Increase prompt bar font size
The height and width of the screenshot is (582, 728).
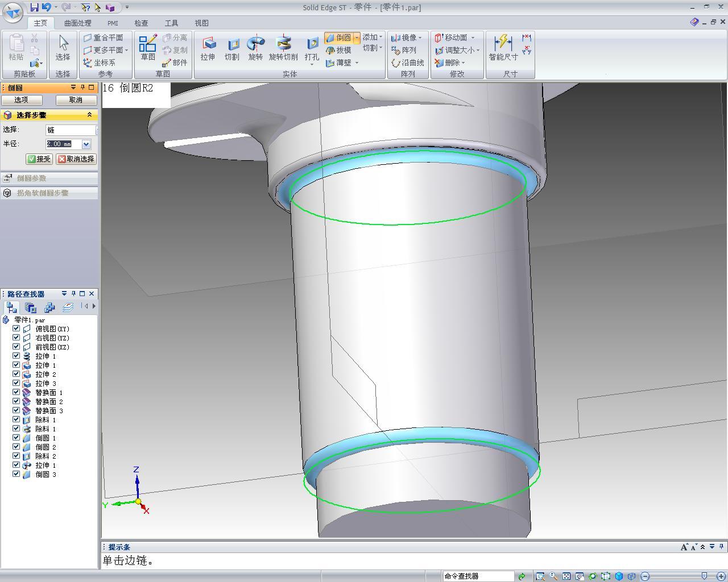[684, 547]
